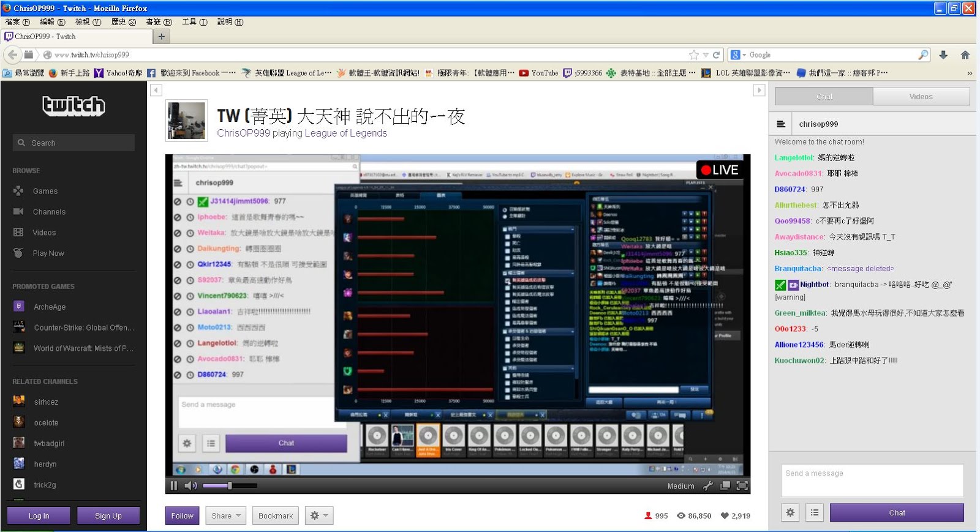Adjust the volume slider

230,485
